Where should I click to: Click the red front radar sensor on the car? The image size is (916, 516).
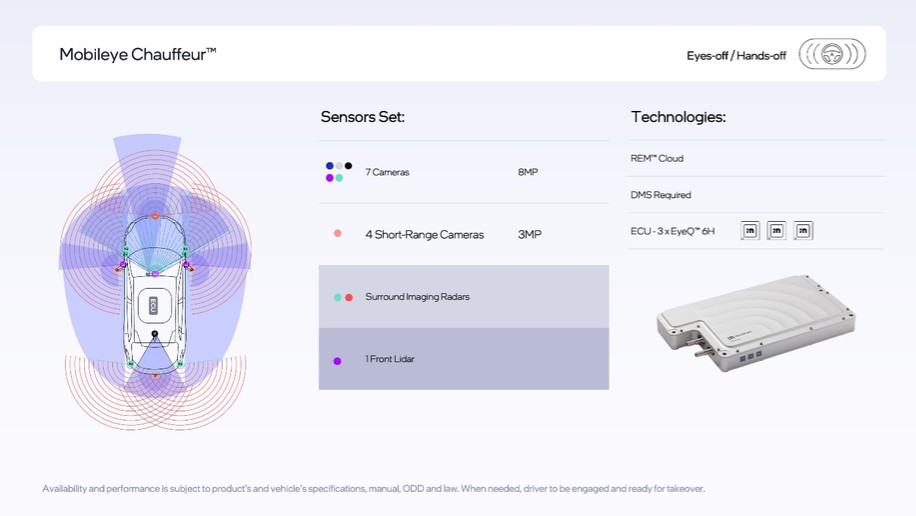pyautogui.click(x=155, y=215)
